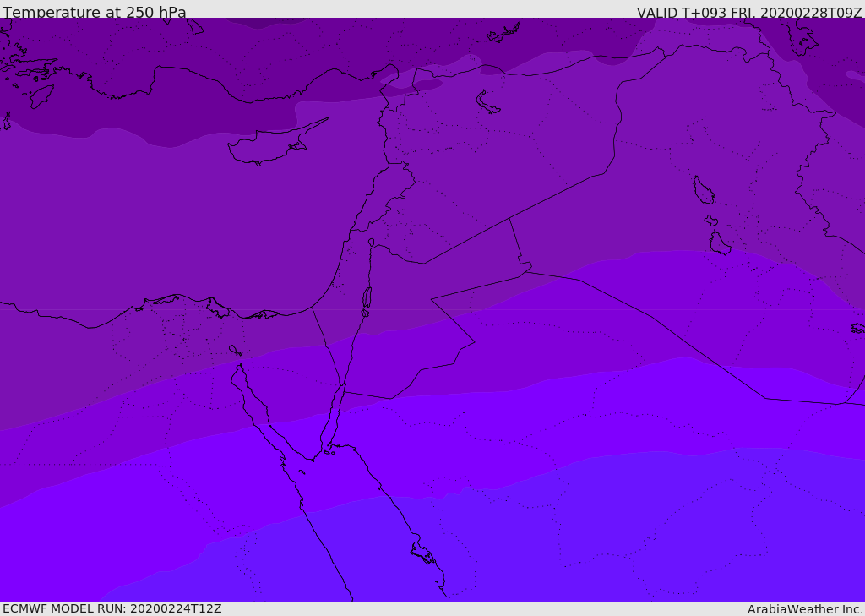This screenshot has width=865, height=616.
Task: Click the 'Temperature at 250 hPa' title
Action: coord(95,12)
